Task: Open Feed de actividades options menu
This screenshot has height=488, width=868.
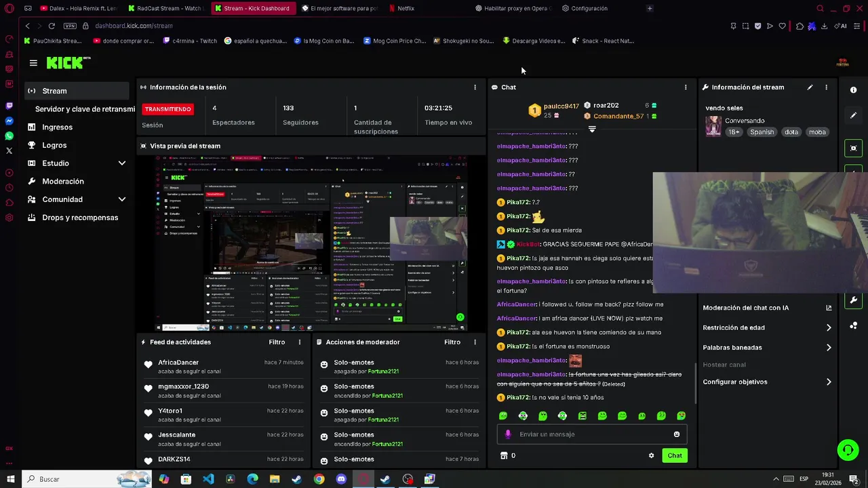Action: coord(300,342)
